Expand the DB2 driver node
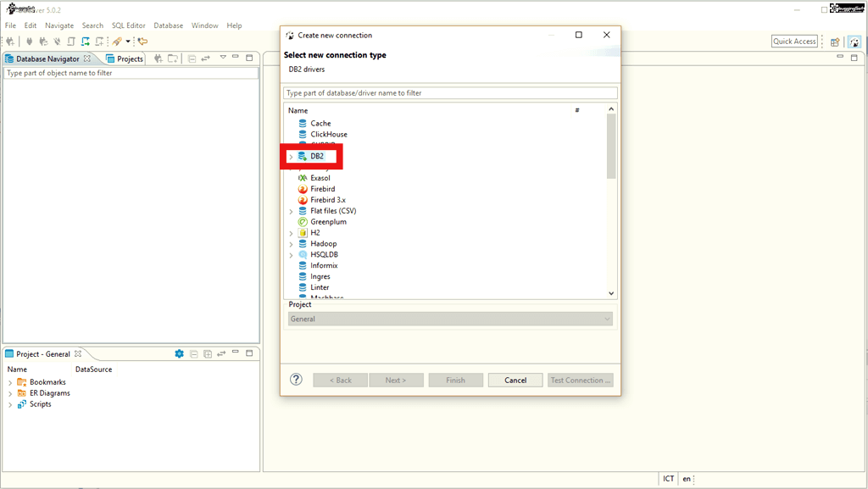The height and width of the screenshot is (489, 868). pos(292,157)
